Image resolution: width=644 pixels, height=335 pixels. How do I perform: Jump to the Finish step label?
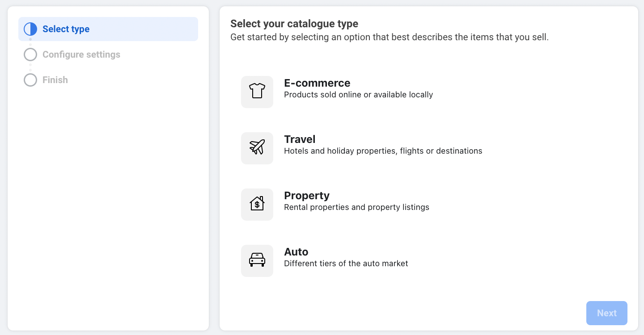click(55, 80)
